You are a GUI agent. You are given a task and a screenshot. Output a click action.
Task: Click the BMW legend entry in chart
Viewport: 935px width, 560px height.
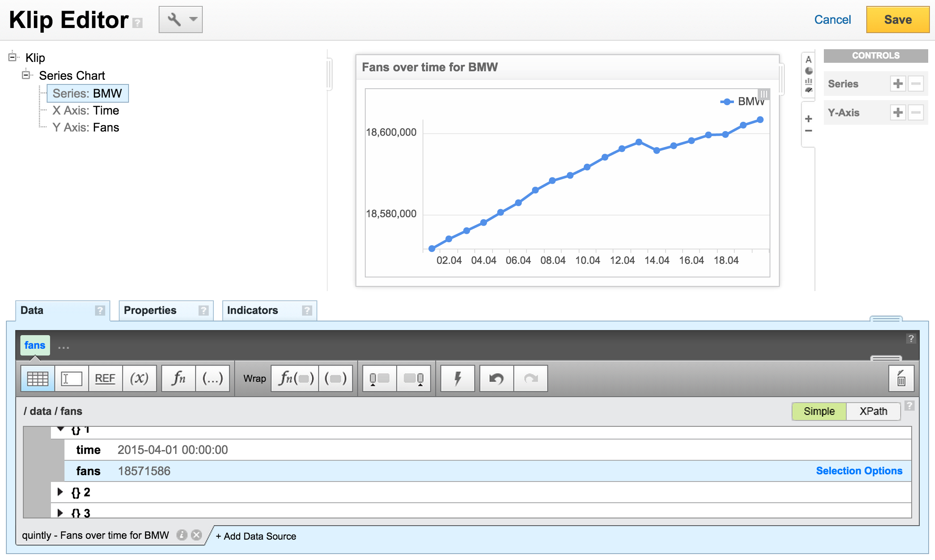[742, 101]
